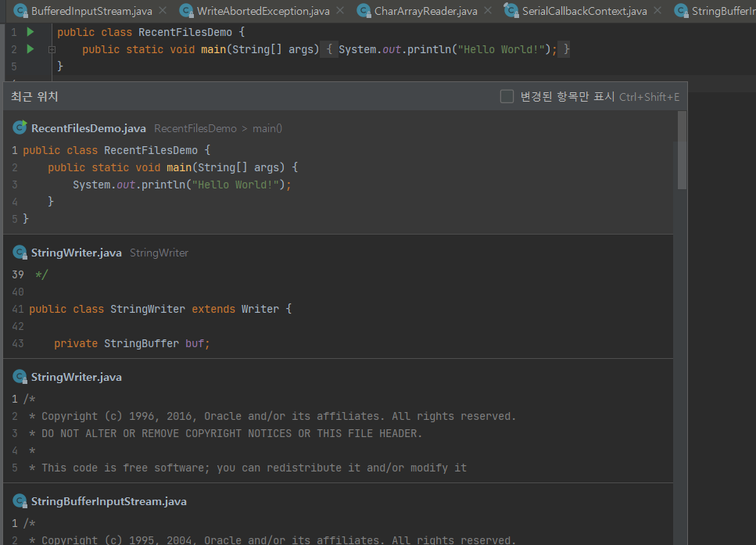Click the WriteAbortedException.java tab class icon
Screen dimensions: 756x545
186,11
